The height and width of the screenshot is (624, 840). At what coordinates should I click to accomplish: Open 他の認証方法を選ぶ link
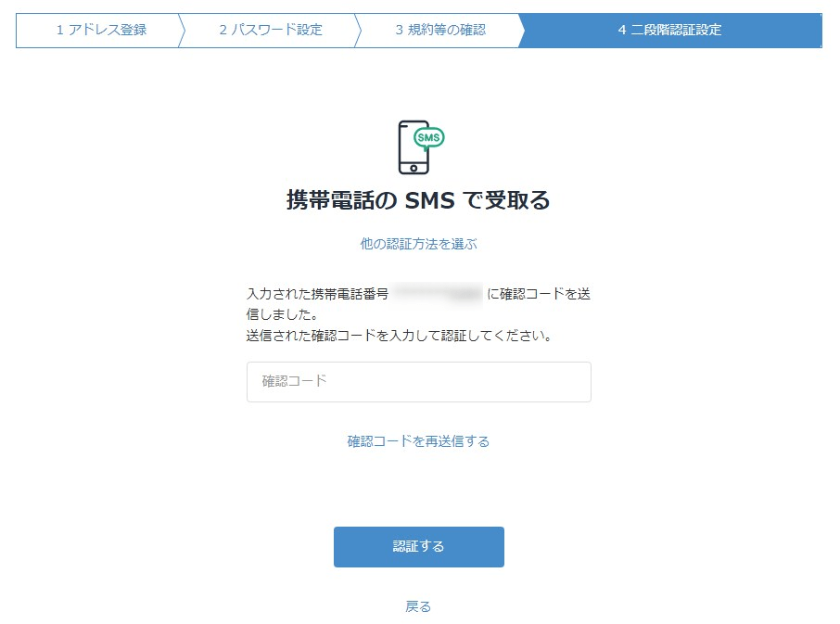[x=418, y=244]
